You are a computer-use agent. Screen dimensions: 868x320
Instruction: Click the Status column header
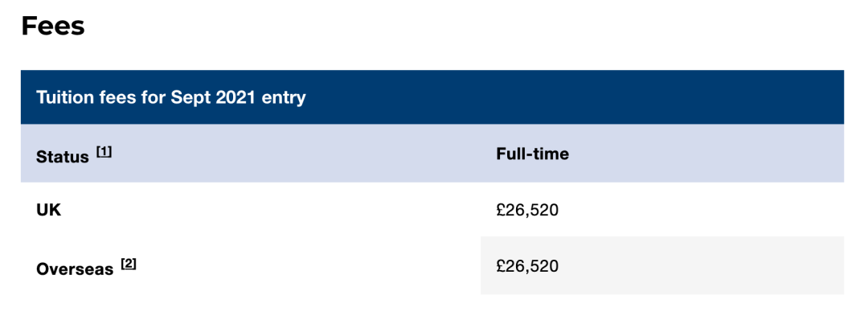tap(63, 158)
